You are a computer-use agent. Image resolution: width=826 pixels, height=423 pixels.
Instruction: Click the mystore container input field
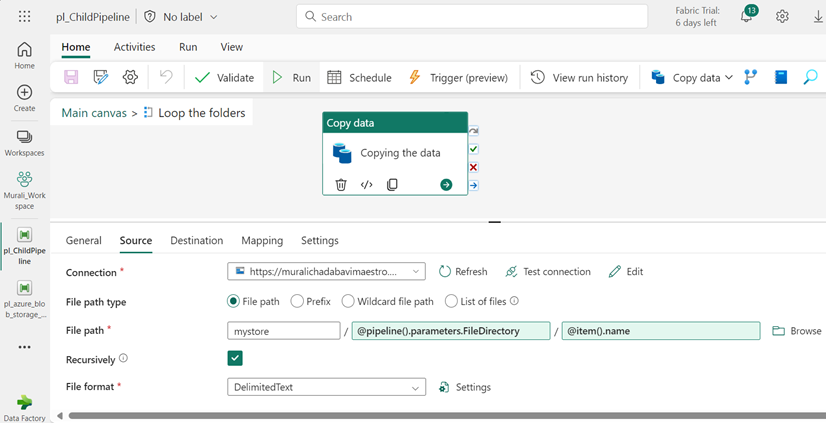[x=284, y=331]
